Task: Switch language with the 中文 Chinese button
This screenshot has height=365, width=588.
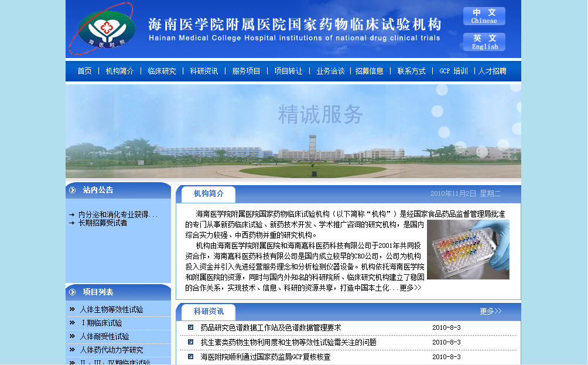Action: [484, 16]
